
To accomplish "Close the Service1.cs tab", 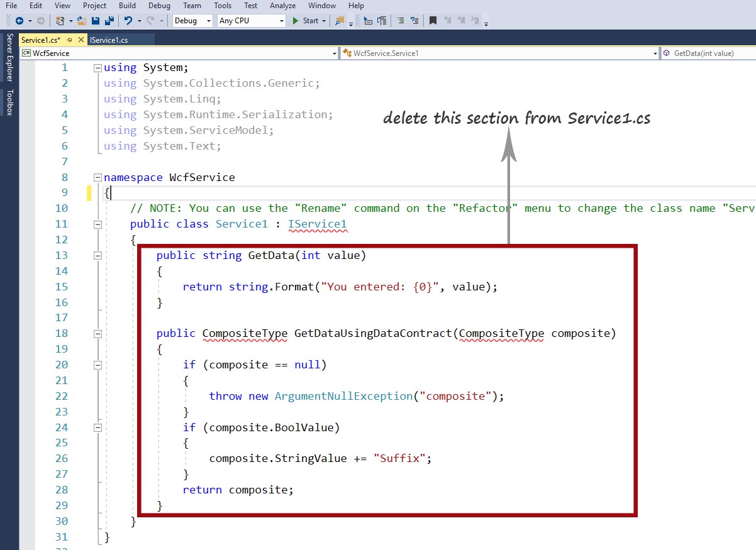I will (81, 40).
